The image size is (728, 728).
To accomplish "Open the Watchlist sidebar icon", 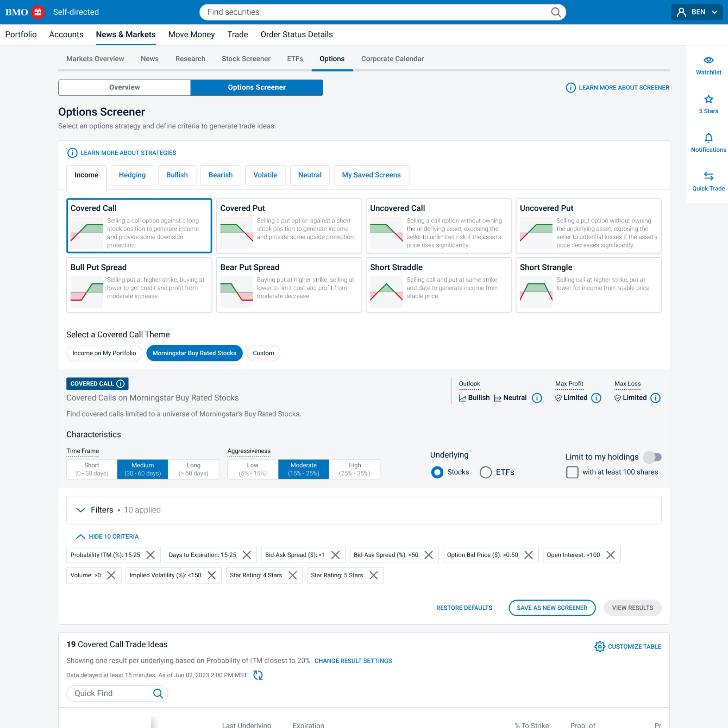I will coord(708,60).
